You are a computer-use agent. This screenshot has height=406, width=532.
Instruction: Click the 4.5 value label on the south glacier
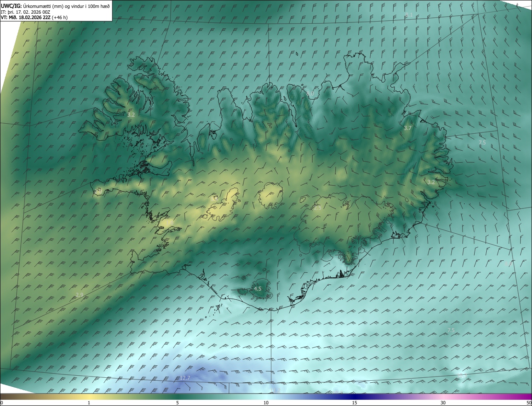257,289
